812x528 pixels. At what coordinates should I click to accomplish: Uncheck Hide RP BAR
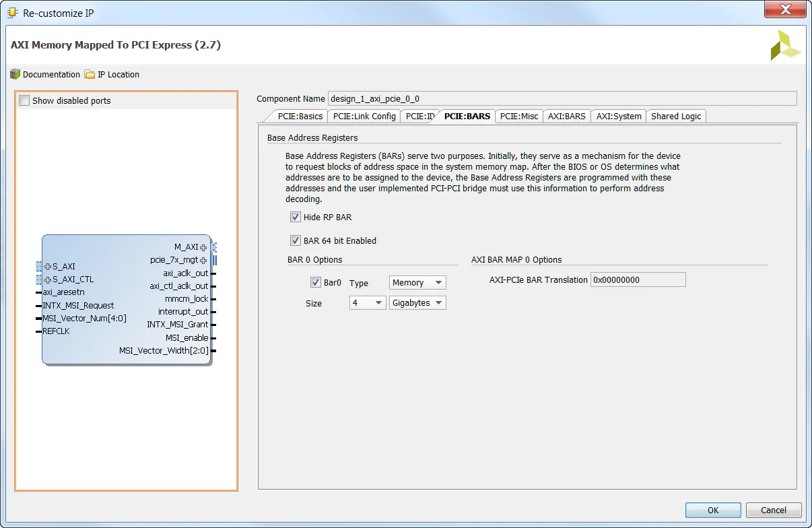pyautogui.click(x=295, y=217)
